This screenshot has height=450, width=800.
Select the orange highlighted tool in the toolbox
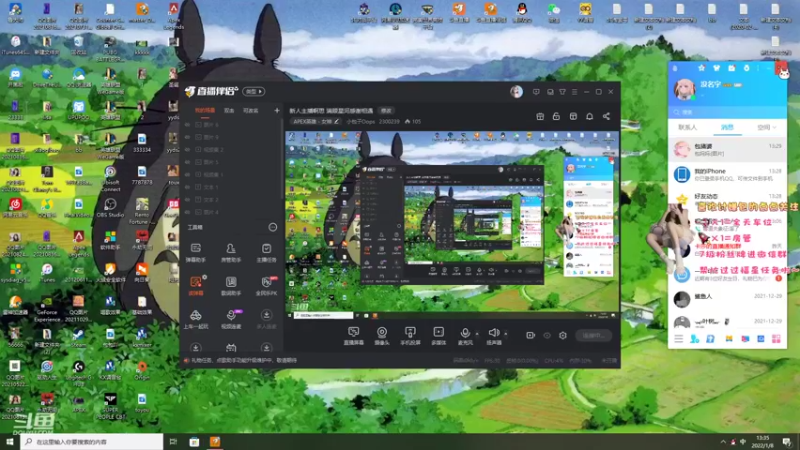(x=196, y=286)
